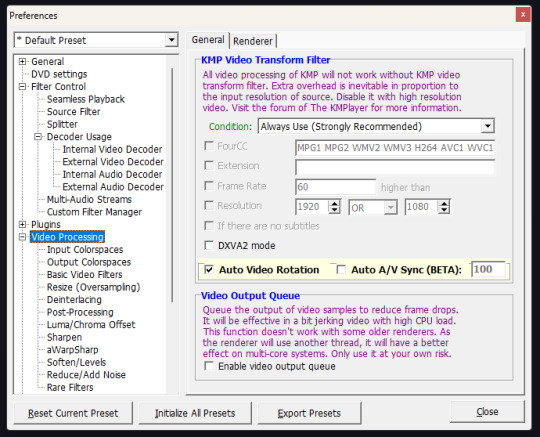Select Reduce/Add Noise tree item

(x=86, y=375)
